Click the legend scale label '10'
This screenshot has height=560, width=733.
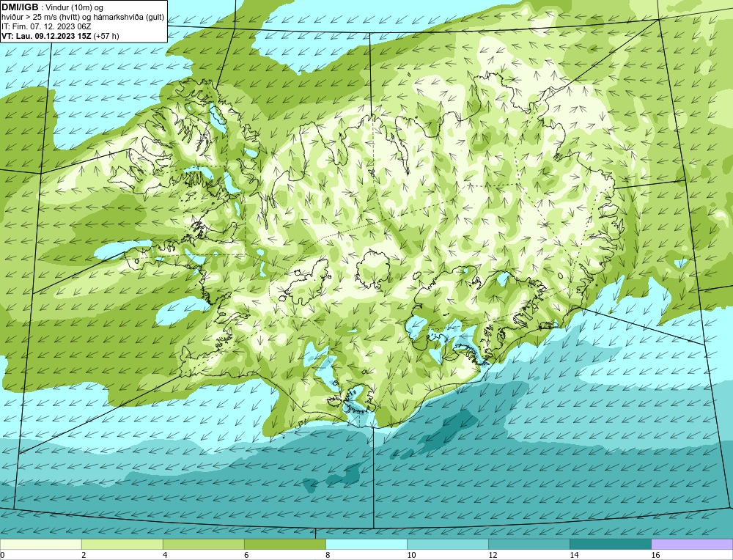[411, 555]
